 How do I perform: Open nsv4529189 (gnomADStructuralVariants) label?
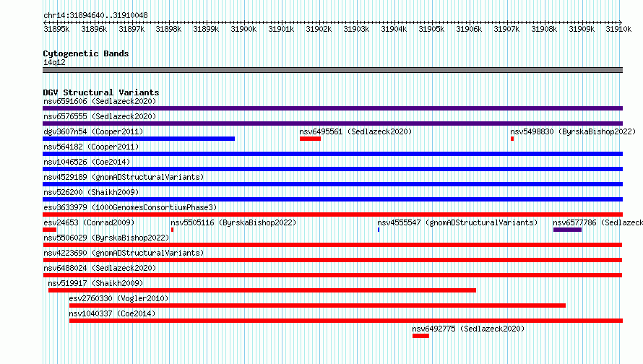tap(124, 177)
